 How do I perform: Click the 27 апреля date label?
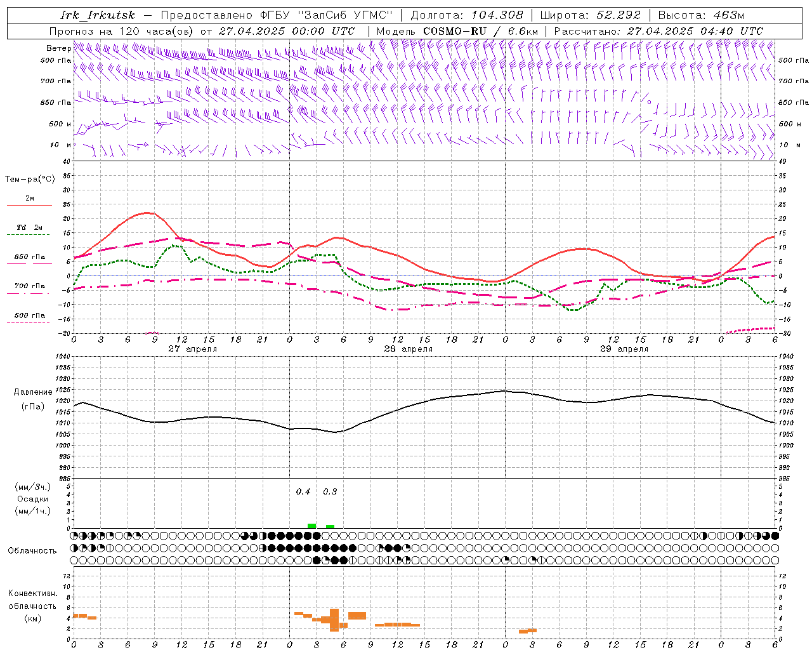point(192,349)
